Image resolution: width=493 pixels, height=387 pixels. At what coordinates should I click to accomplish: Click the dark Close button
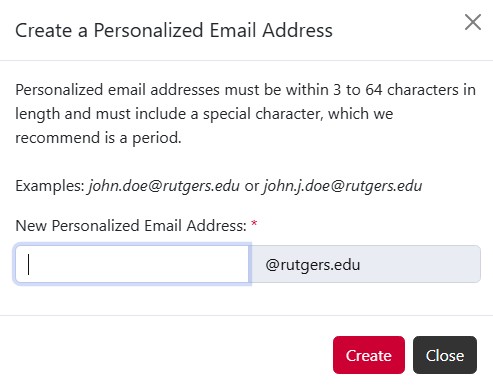click(445, 355)
